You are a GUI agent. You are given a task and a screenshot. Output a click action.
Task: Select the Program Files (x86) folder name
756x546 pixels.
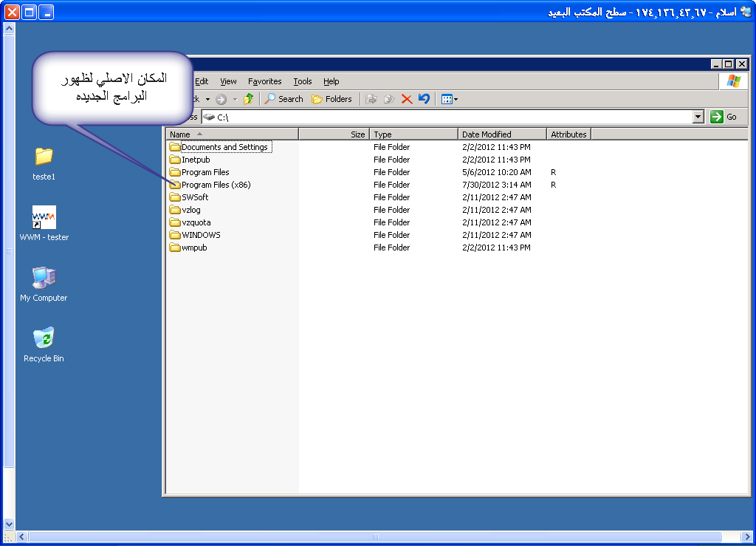216,185
